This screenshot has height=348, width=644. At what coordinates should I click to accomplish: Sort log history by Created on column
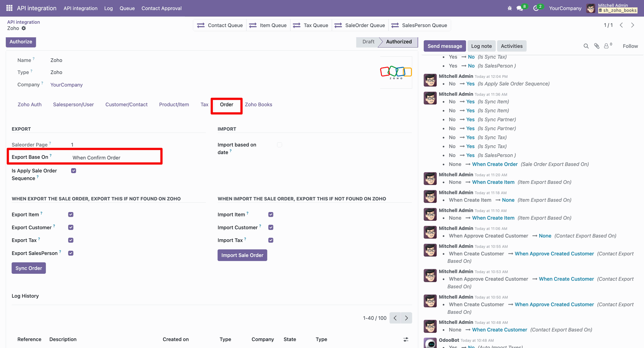[x=176, y=339]
